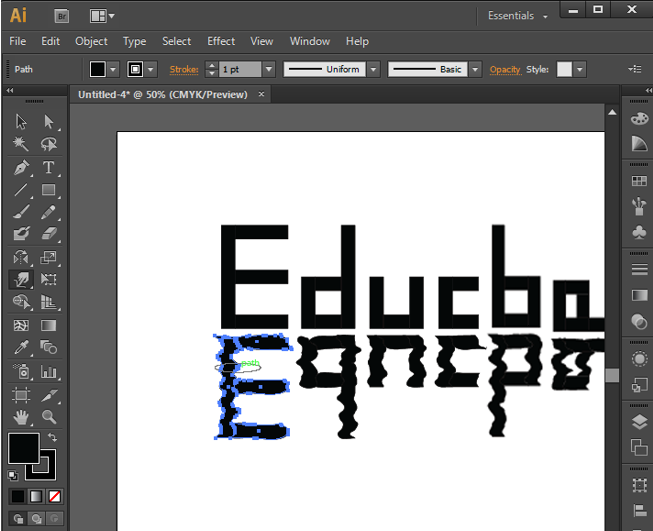Set paint mode to None
Image resolution: width=653 pixels, height=531 pixels.
[55, 496]
